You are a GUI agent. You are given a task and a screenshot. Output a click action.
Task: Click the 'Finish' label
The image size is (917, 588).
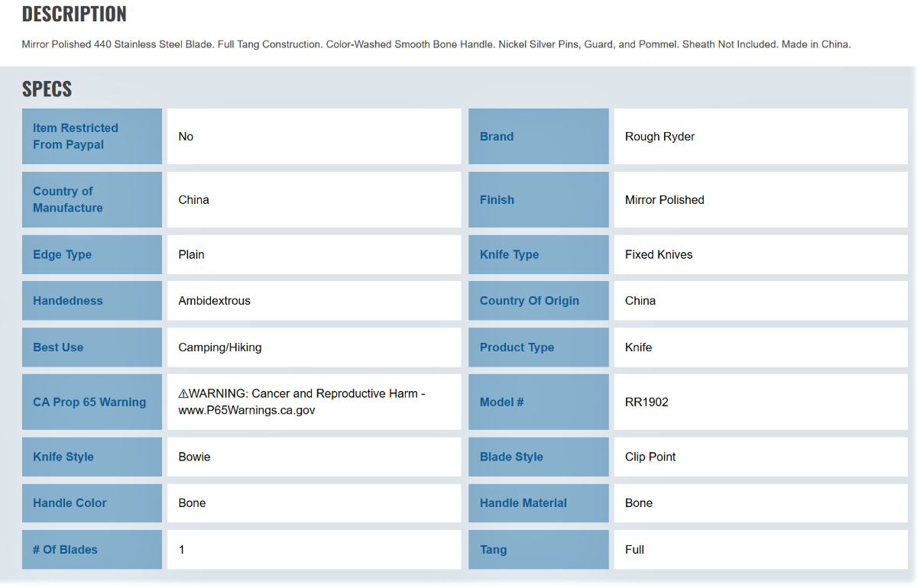[x=497, y=200]
